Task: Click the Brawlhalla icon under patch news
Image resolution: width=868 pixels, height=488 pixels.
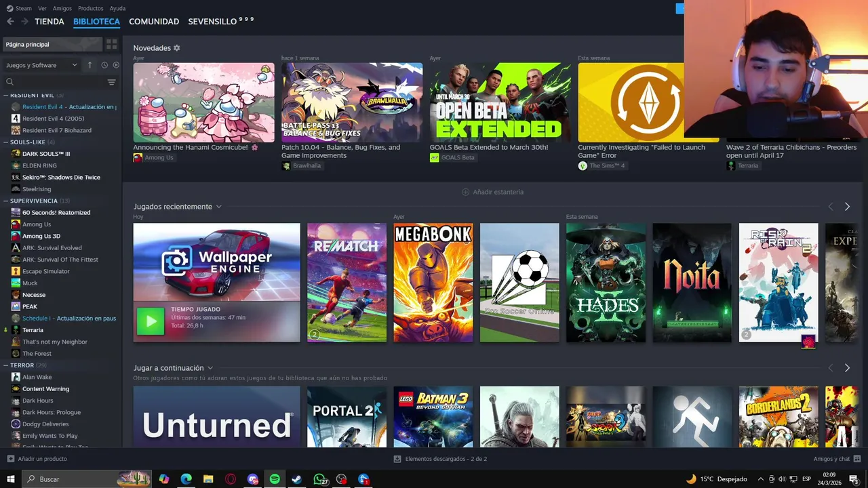Action: [x=286, y=165]
